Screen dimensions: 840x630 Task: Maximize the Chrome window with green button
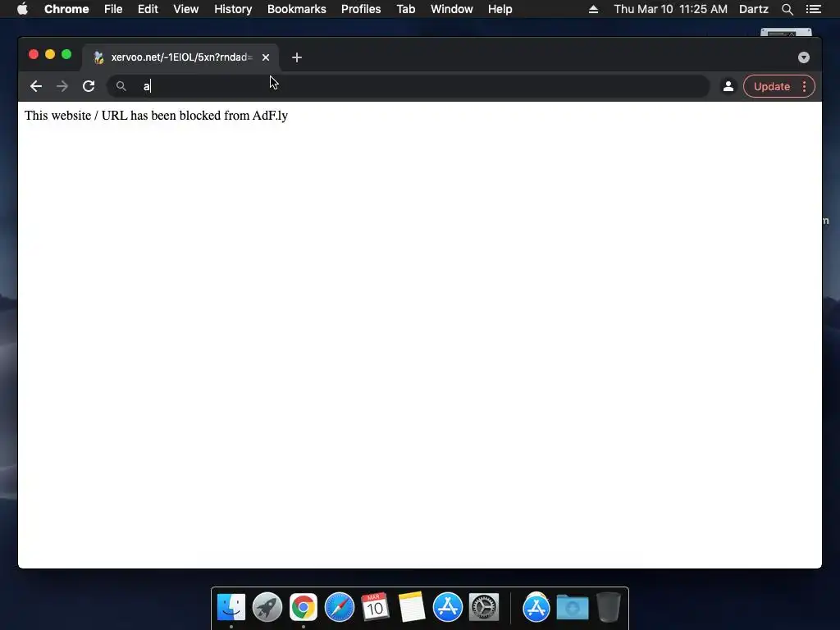click(x=66, y=54)
